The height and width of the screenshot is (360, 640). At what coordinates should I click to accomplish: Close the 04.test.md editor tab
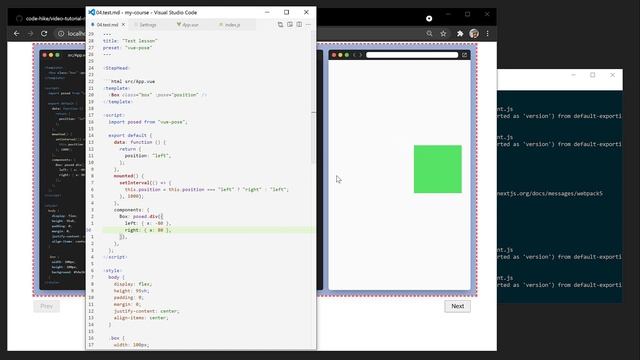123,24
